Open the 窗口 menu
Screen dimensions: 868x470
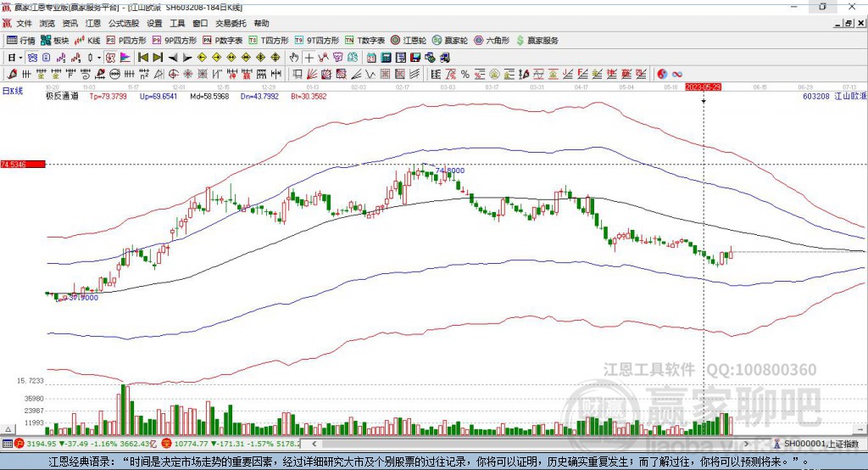tap(200, 23)
